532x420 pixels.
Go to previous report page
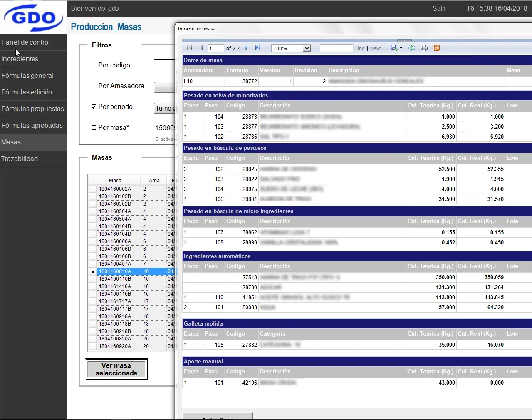point(202,48)
